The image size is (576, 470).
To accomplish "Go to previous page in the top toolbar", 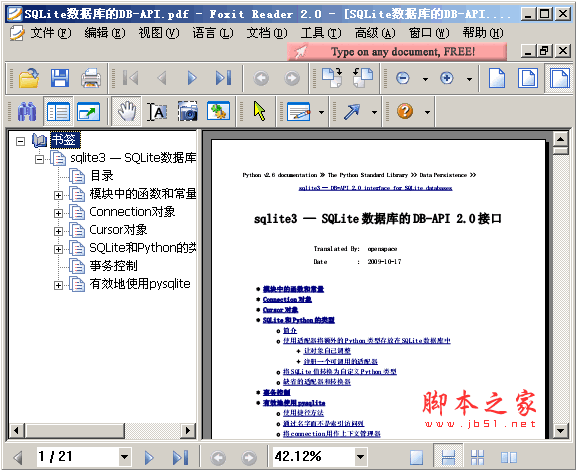I will [x=162, y=78].
